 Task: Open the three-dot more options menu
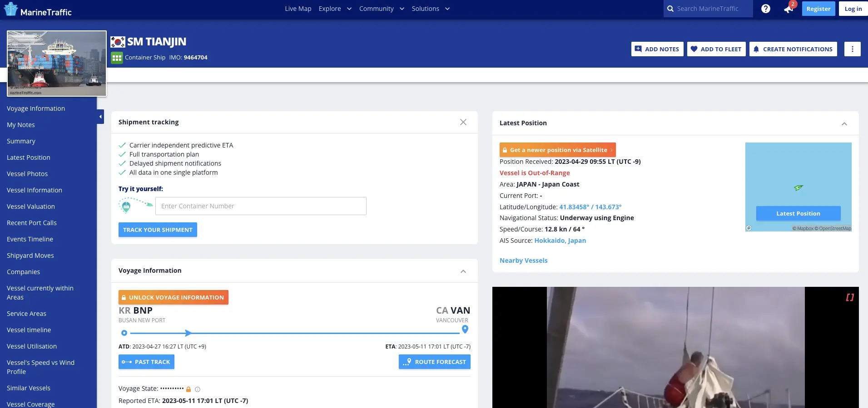click(x=852, y=49)
